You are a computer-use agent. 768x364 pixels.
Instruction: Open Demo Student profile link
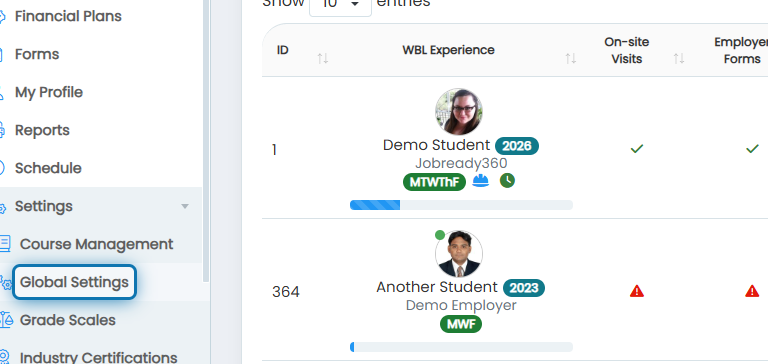pyautogui.click(x=436, y=145)
